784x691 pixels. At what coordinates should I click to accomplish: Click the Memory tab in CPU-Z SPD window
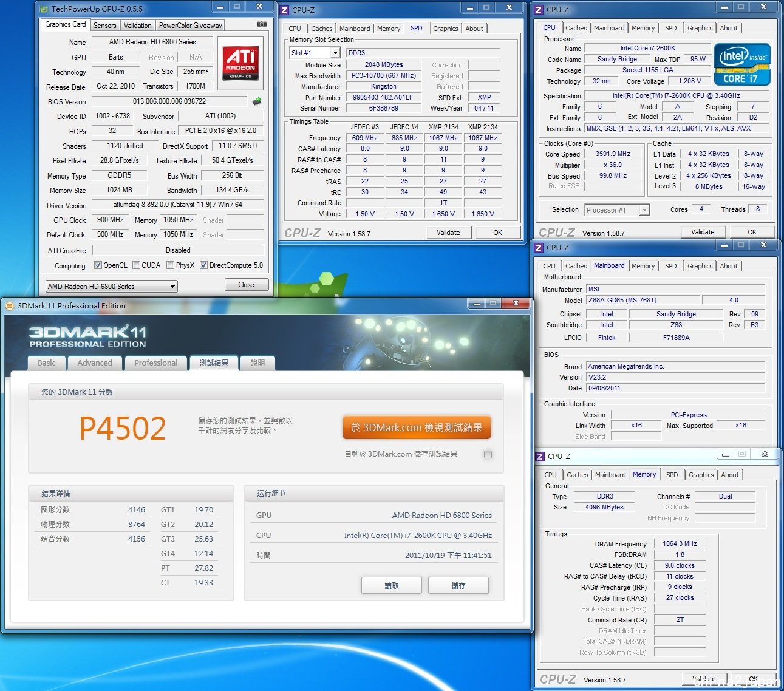pyautogui.click(x=389, y=29)
